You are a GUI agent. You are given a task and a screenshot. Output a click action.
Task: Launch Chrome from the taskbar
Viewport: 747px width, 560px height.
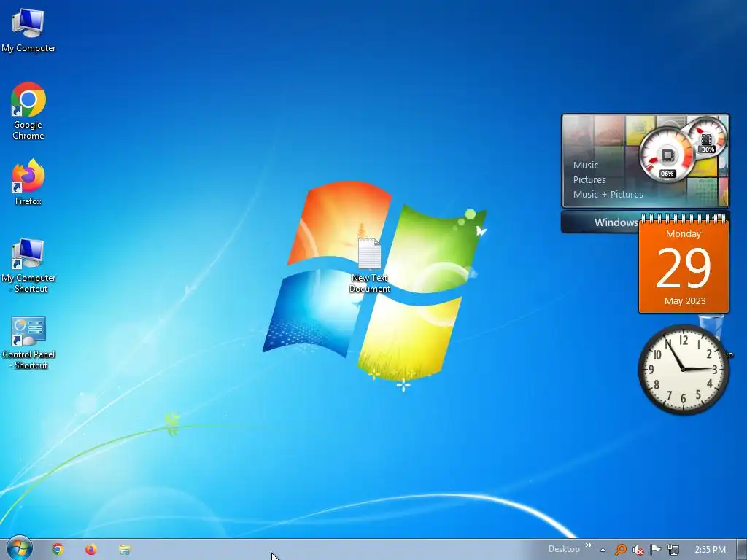pyautogui.click(x=58, y=549)
